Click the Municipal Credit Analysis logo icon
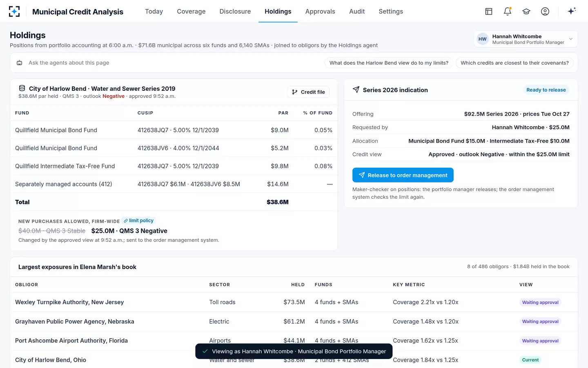Image resolution: width=588 pixels, height=368 pixels. tap(14, 11)
